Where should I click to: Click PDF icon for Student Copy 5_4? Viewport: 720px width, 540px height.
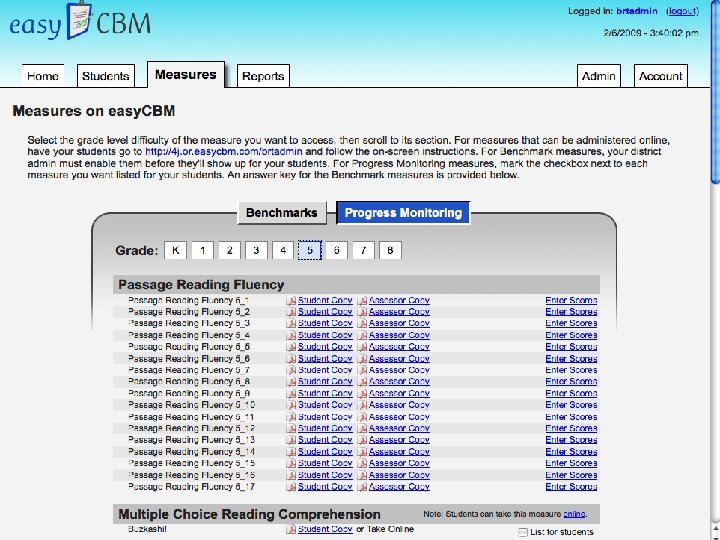coord(291,336)
